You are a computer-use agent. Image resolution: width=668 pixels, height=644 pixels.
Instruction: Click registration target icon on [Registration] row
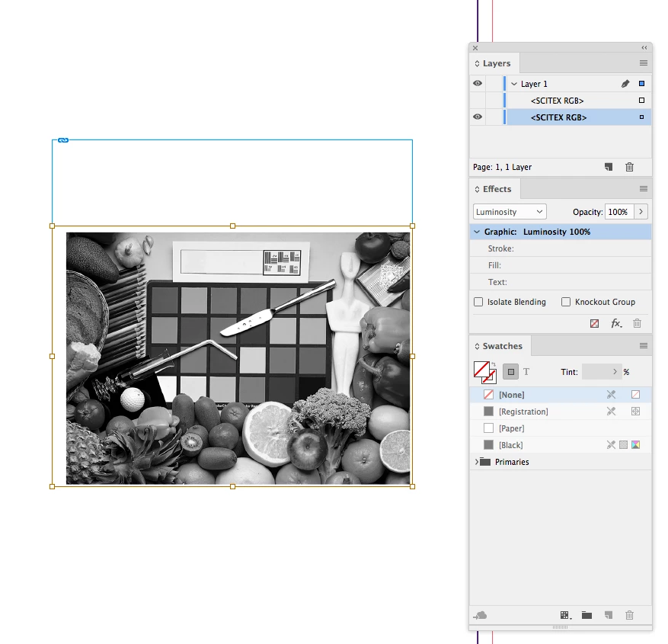click(635, 412)
